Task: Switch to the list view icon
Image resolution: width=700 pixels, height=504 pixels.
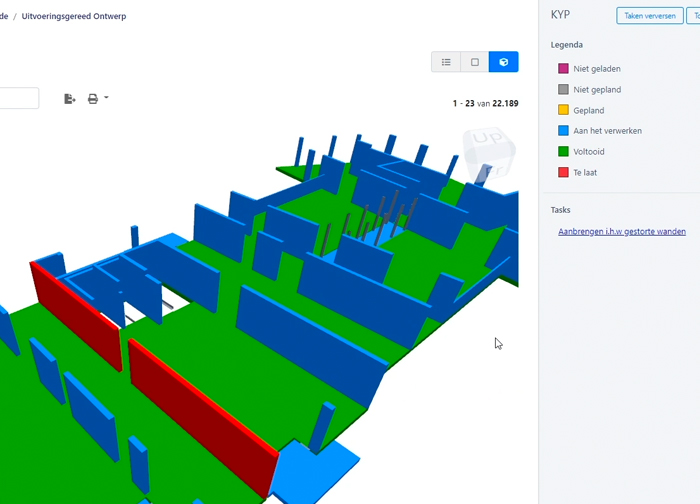Action: coord(446,62)
